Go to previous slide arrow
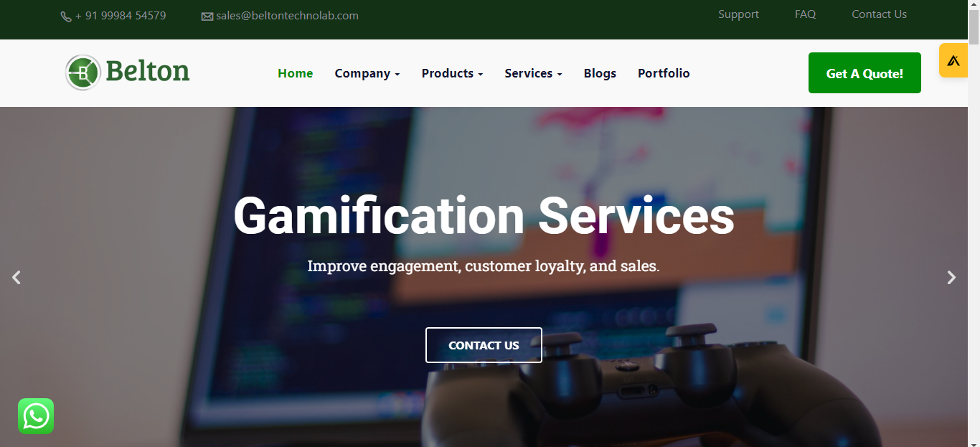 tap(17, 277)
